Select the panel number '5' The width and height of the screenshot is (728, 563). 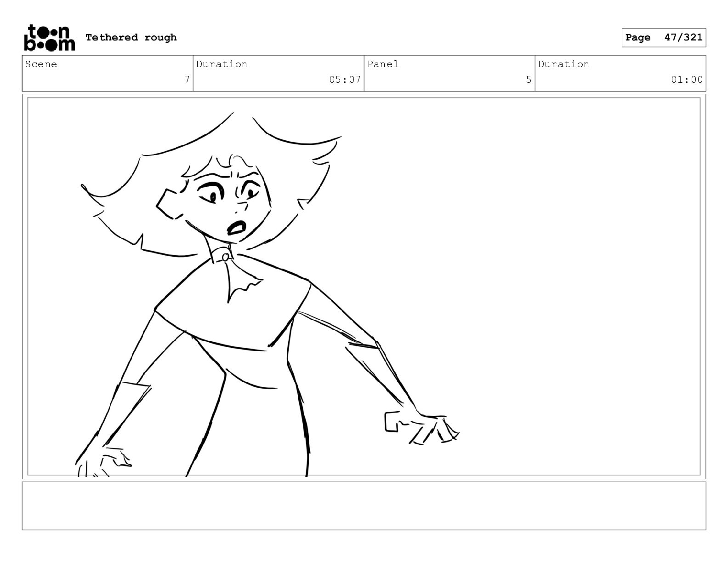[529, 80]
